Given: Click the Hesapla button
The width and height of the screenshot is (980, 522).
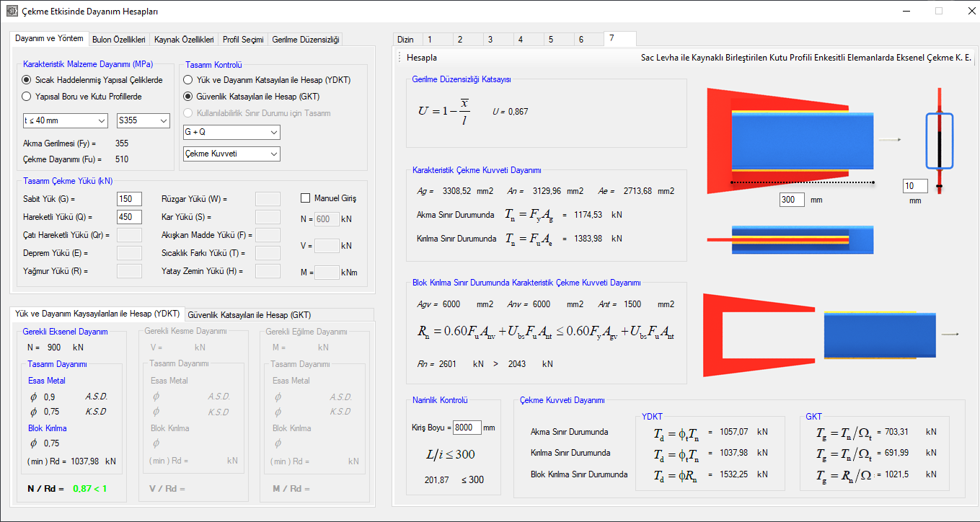Looking at the screenshot, I should 422,58.
